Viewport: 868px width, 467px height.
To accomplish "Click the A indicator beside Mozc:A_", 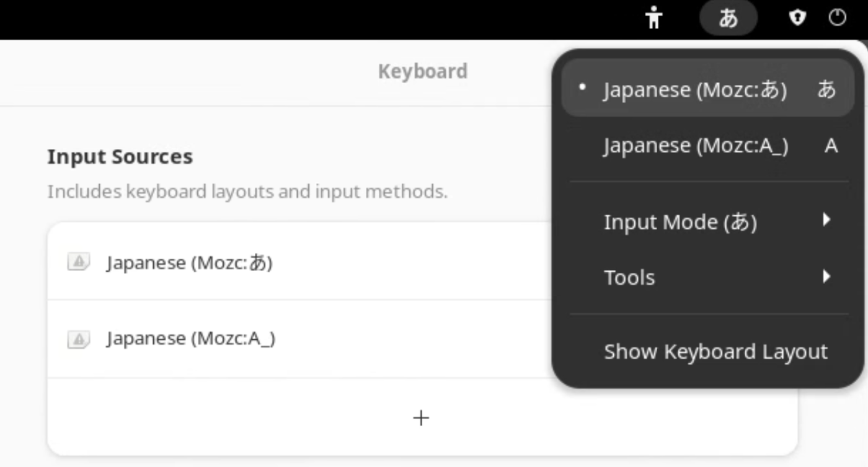I will click(x=831, y=146).
